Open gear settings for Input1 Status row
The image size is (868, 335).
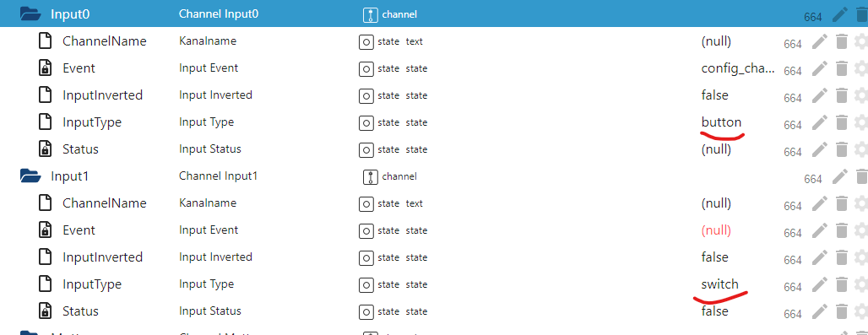tap(861, 311)
